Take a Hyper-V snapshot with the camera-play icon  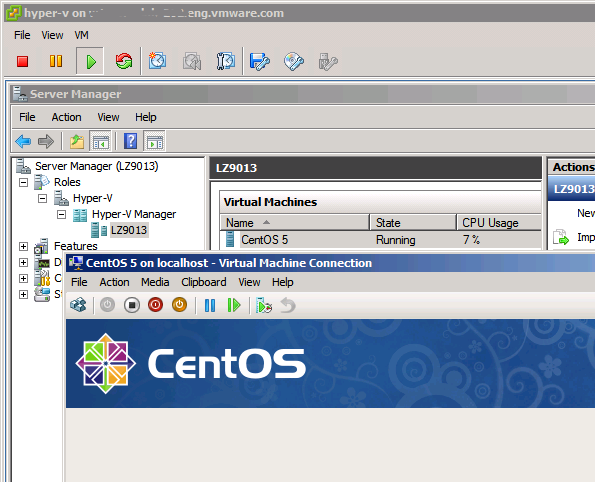coord(264,305)
